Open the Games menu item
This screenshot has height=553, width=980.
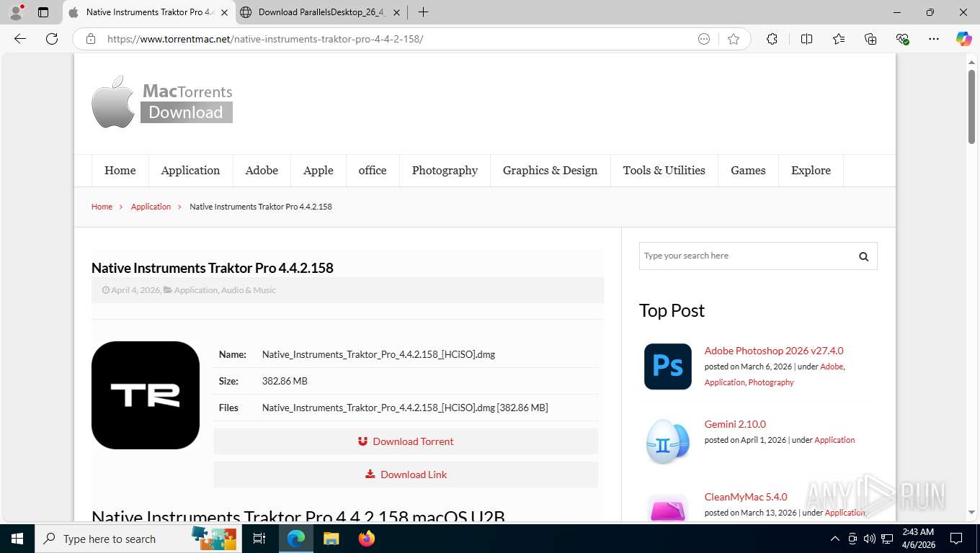748,171
